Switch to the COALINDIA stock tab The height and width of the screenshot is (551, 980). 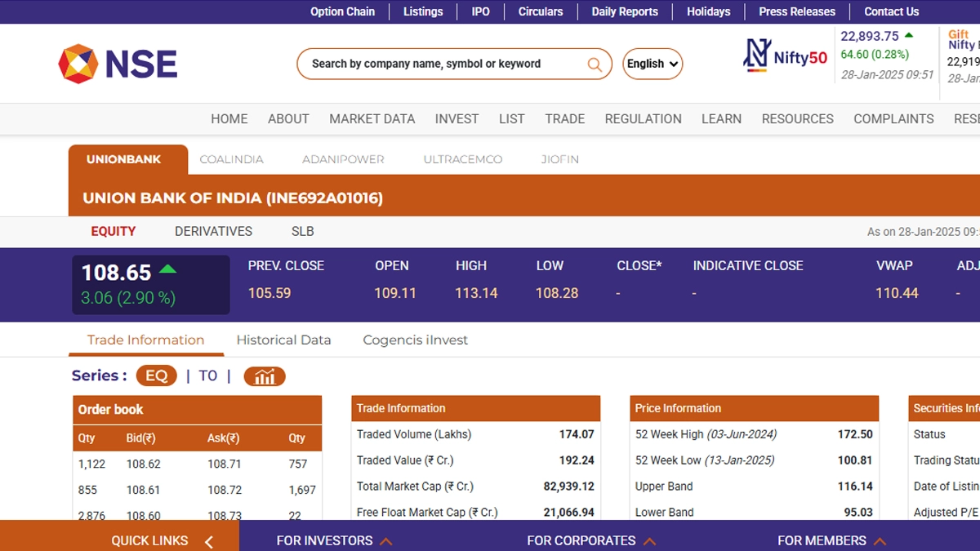pyautogui.click(x=231, y=159)
